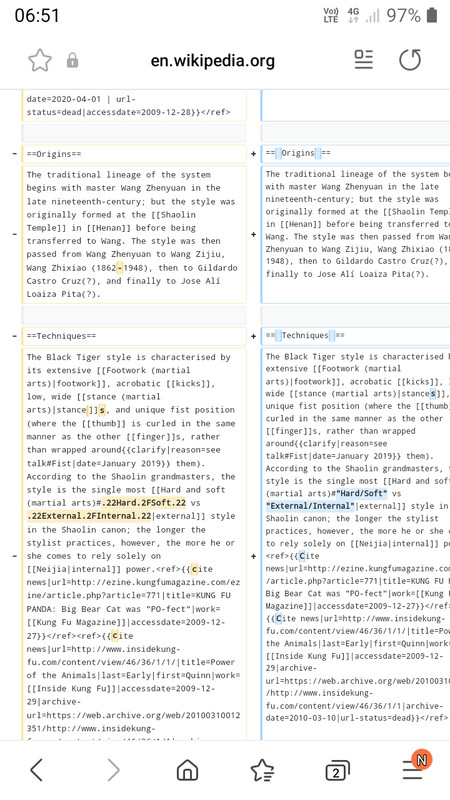Tap the status=dead accessdate=2009-12-28 line
Screen dimensions: 450x800
[129, 112]
